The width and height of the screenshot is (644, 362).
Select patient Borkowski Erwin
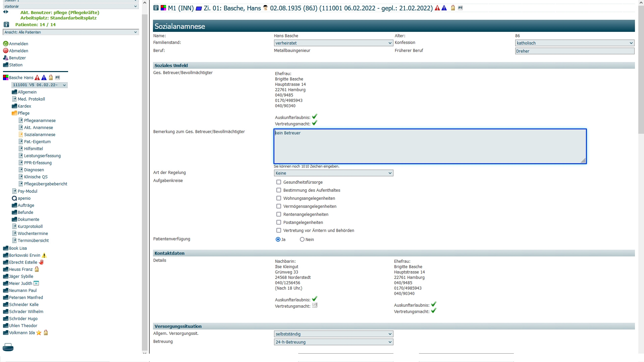[24, 255]
